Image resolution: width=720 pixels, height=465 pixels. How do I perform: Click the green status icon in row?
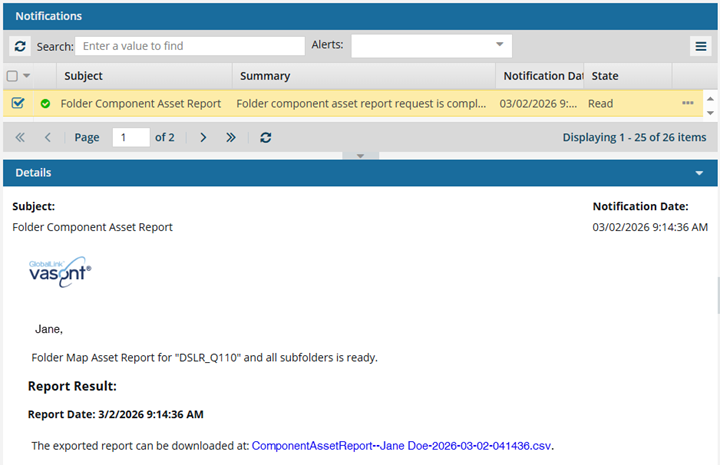pyautogui.click(x=45, y=103)
